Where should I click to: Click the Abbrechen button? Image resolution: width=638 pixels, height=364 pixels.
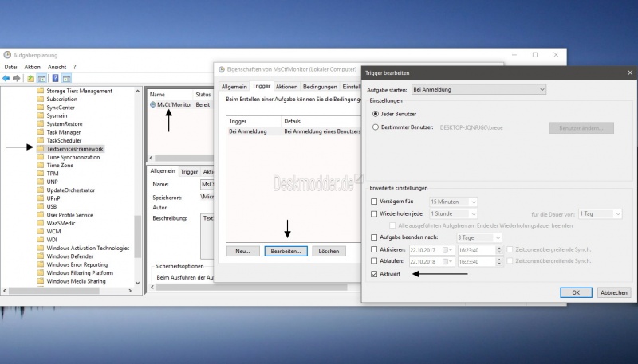pos(613,292)
